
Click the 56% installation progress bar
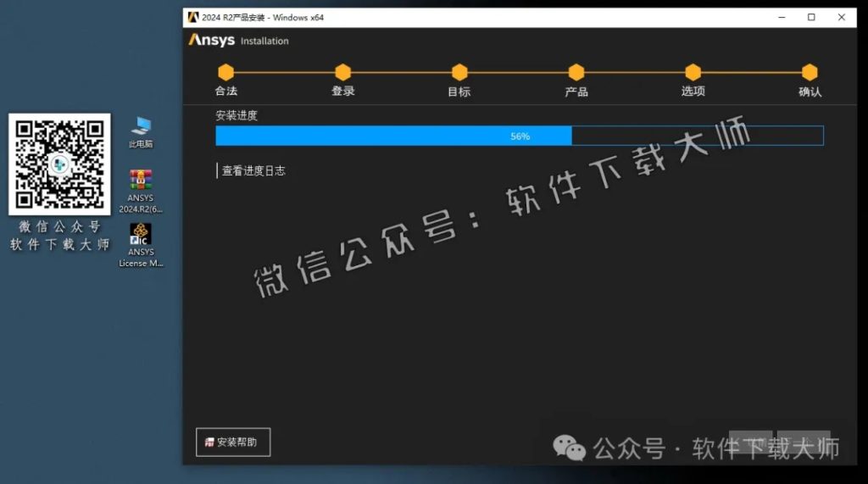[x=520, y=136]
